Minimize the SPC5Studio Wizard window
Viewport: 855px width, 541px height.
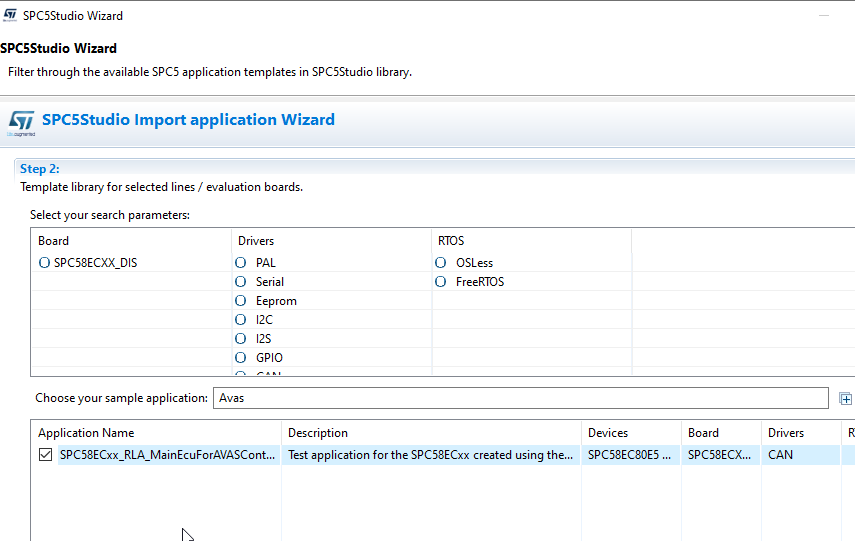pos(824,16)
